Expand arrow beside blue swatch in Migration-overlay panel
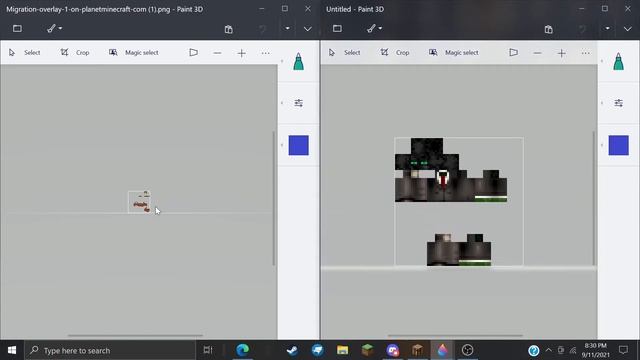The image size is (640, 360). pyautogui.click(x=282, y=145)
